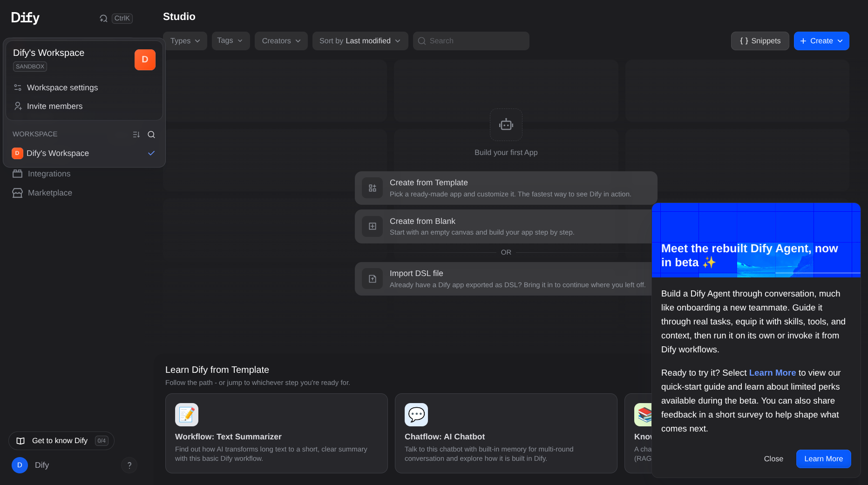Open the Sort by Last modified dropdown
The height and width of the screenshot is (485, 868).
(360, 41)
